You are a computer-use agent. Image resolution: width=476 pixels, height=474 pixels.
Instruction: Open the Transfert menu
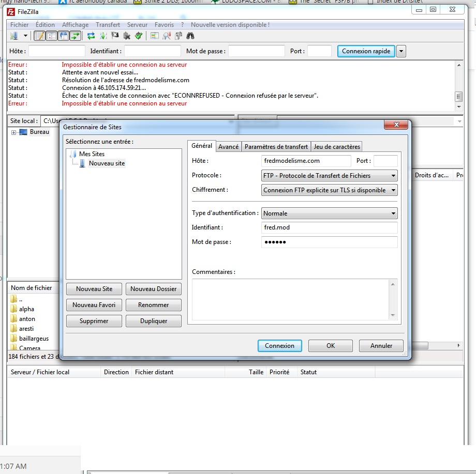(108, 25)
